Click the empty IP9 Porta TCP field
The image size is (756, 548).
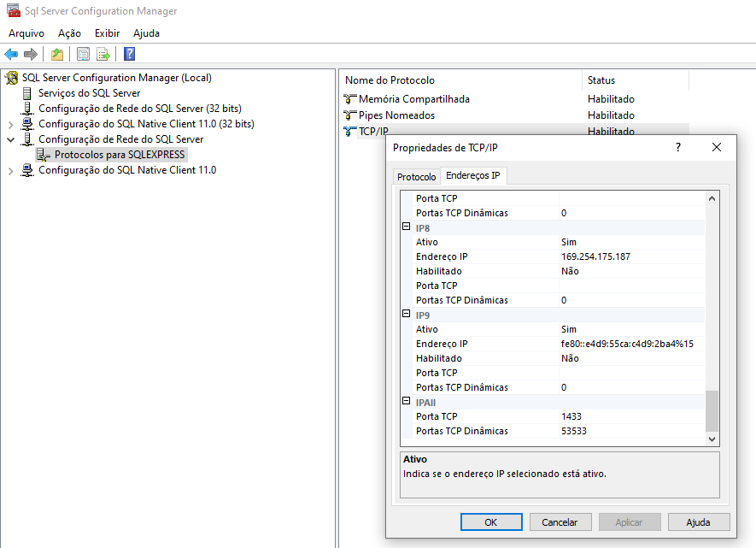pyautogui.click(x=631, y=373)
